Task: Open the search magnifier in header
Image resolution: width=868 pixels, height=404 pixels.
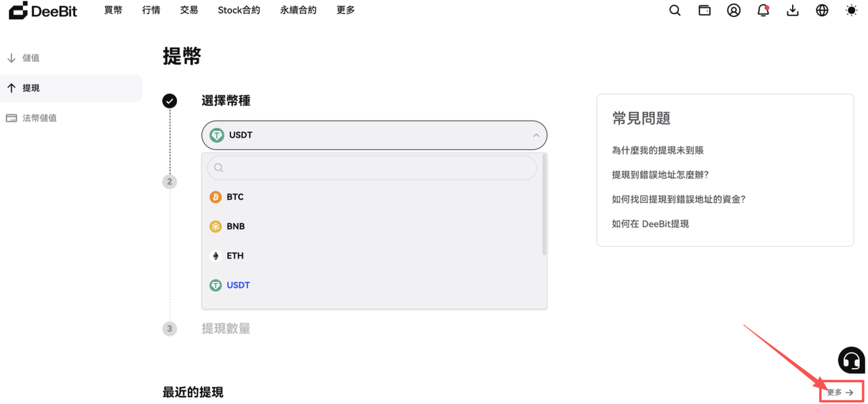Action: pos(675,10)
